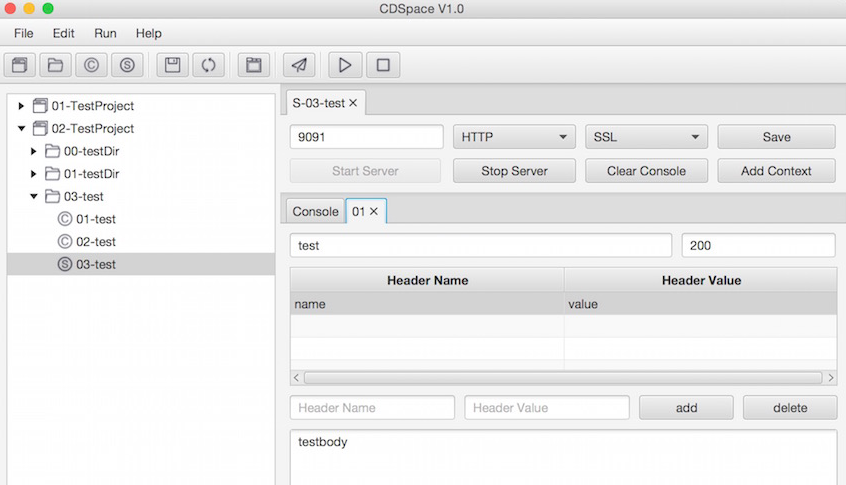Collapse the 03-test folder

click(x=34, y=196)
